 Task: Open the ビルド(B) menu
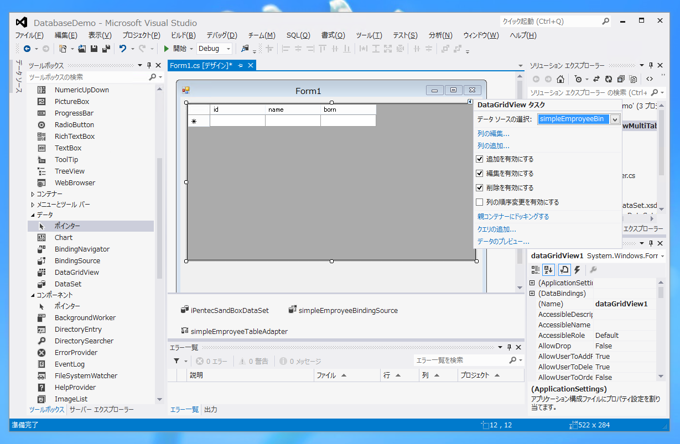183,36
